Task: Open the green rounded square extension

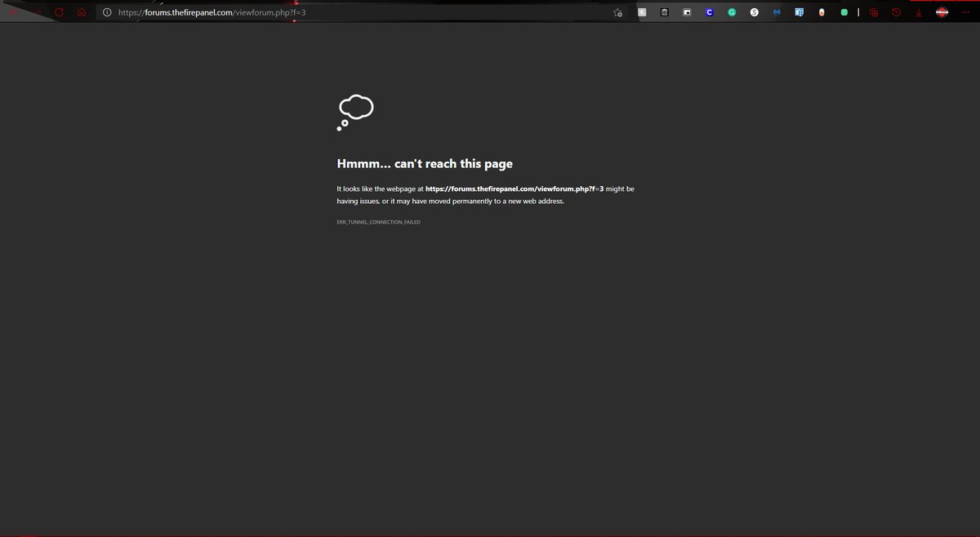Action: point(844,12)
